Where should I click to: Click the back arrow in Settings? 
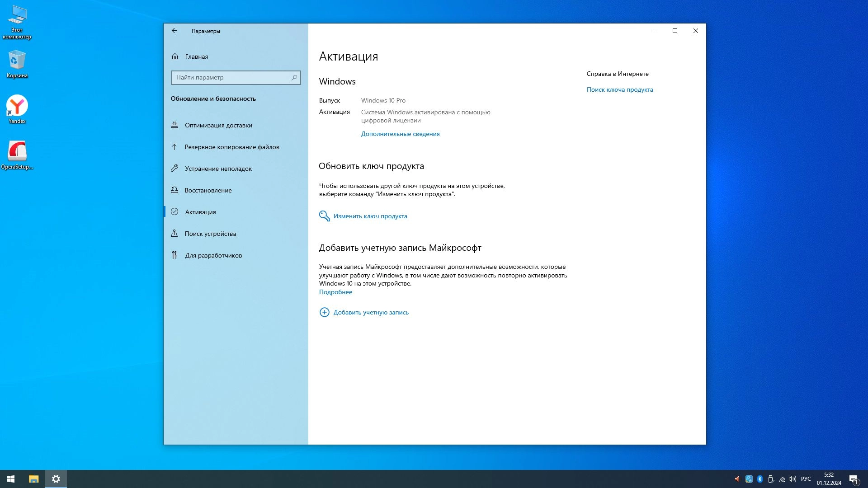pos(175,31)
